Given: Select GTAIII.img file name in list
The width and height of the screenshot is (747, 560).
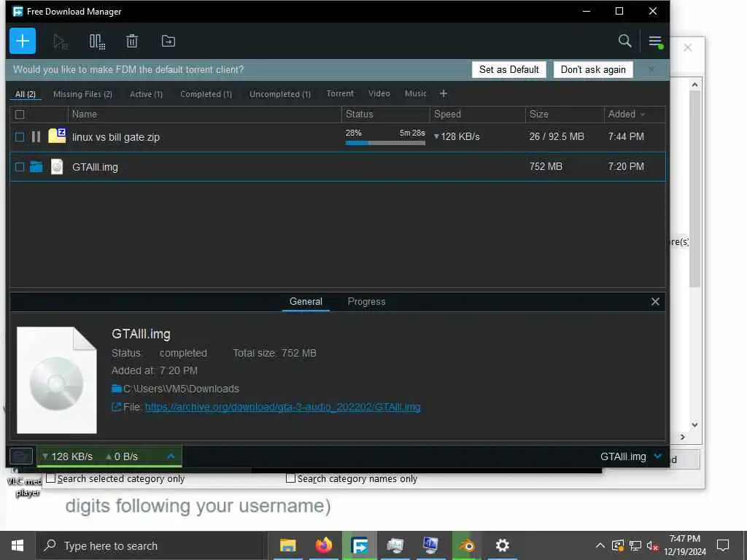Looking at the screenshot, I should point(95,167).
